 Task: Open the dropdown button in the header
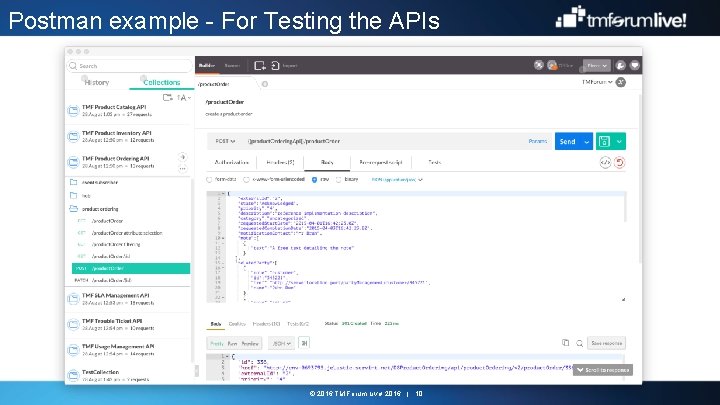pos(596,66)
